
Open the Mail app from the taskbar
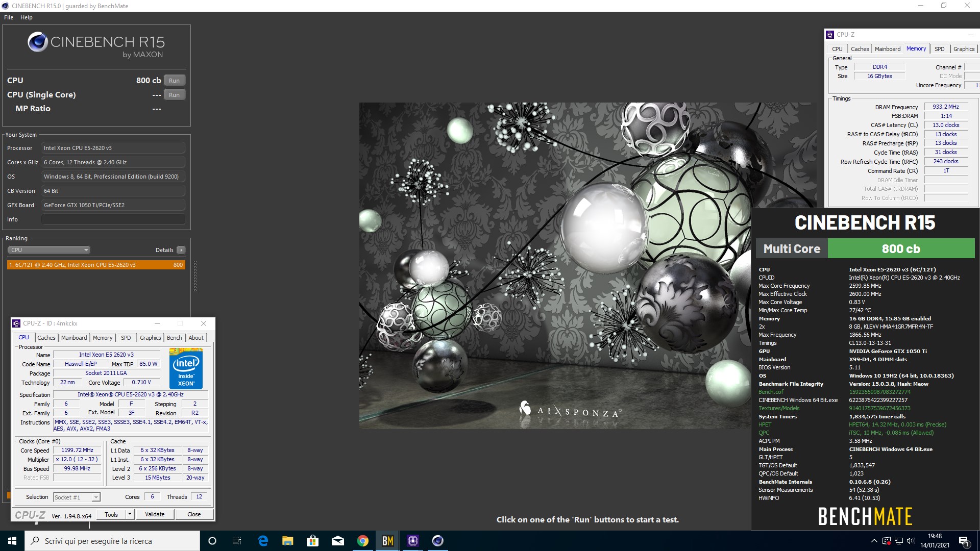click(338, 541)
